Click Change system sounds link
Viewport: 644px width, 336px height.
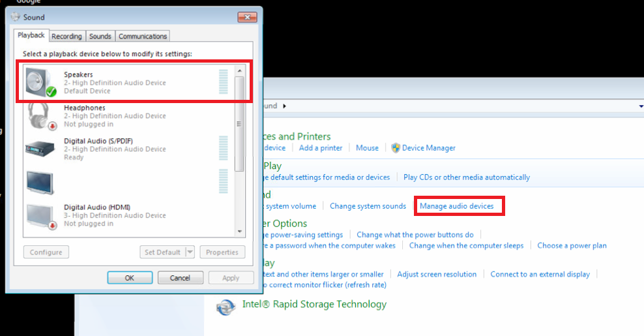tap(368, 206)
